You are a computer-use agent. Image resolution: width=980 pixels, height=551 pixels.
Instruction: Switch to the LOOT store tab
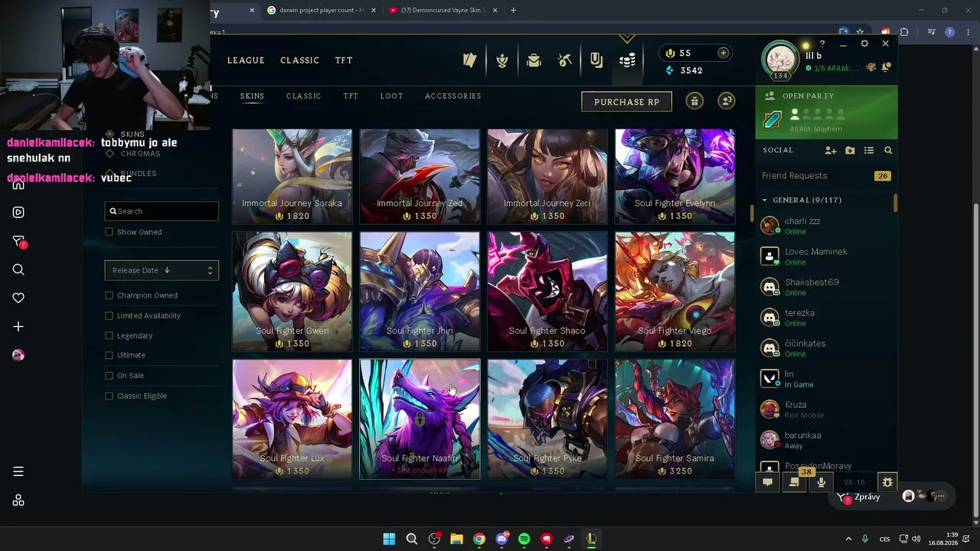pyautogui.click(x=391, y=96)
